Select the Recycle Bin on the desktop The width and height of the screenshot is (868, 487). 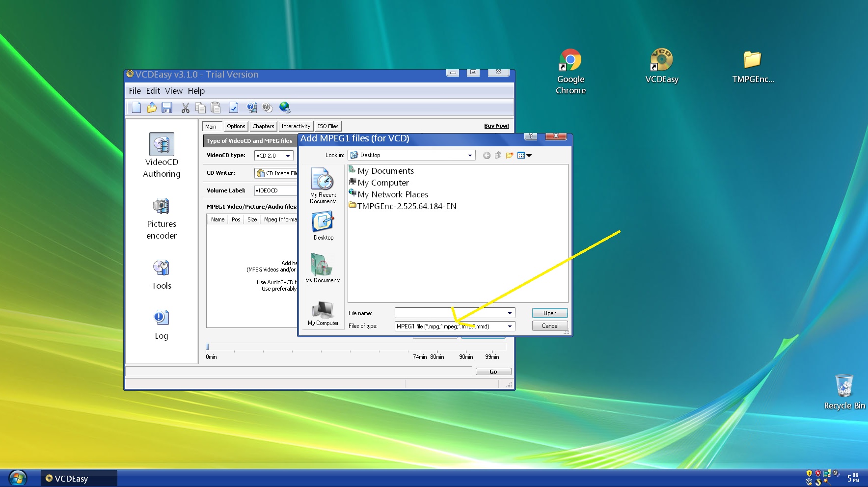click(844, 392)
